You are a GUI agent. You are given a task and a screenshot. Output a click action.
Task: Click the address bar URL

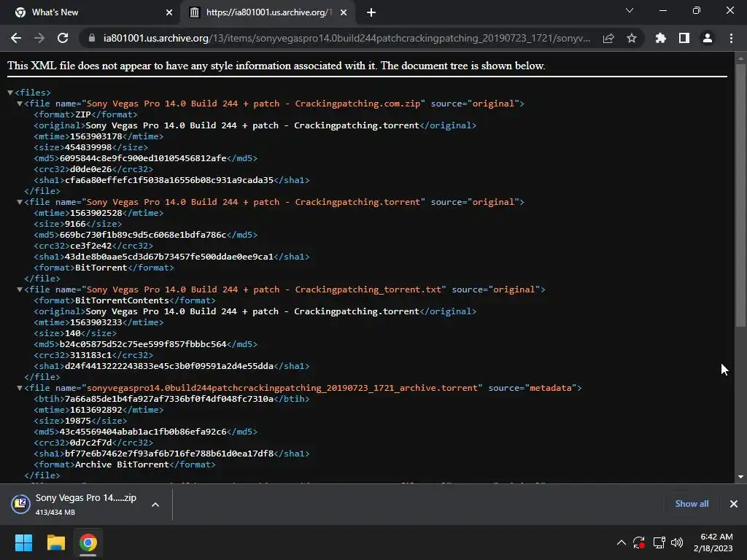(347, 38)
